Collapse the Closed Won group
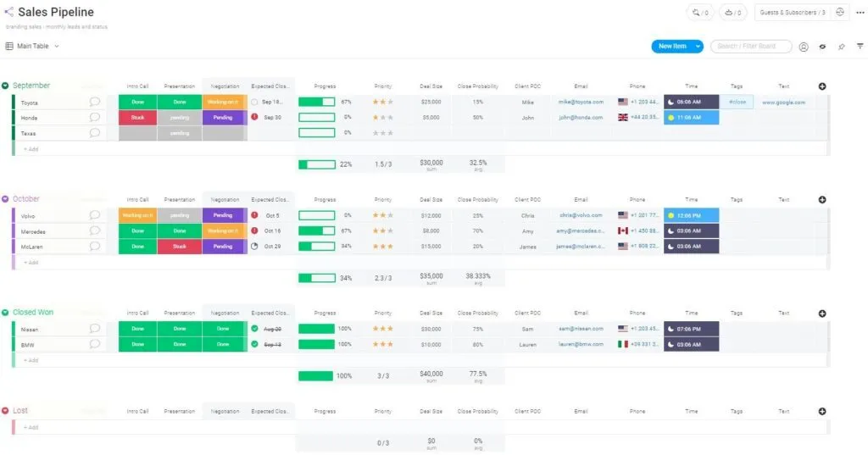This screenshot has width=868, height=455. tap(5, 313)
